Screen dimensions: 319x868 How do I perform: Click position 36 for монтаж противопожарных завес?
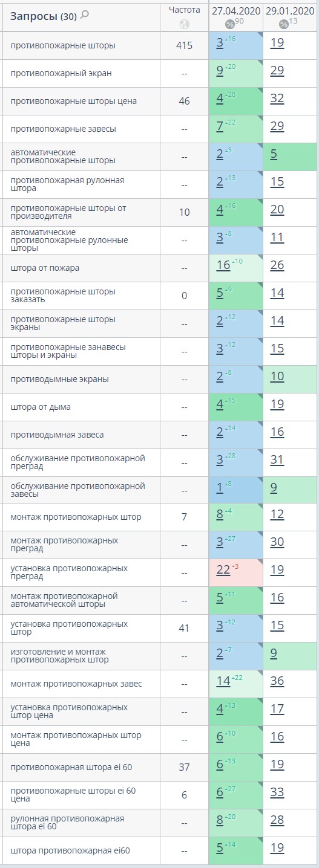[x=277, y=681]
